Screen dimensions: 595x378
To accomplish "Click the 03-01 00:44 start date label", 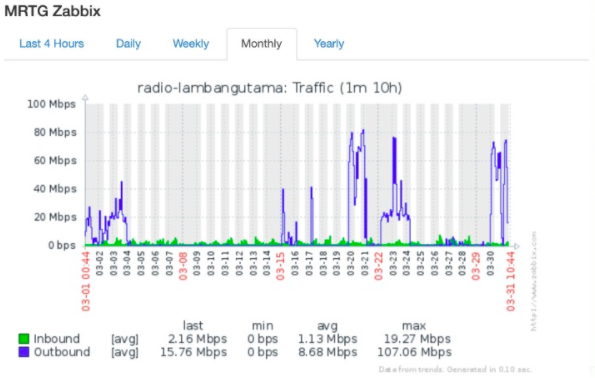I will click(86, 281).
